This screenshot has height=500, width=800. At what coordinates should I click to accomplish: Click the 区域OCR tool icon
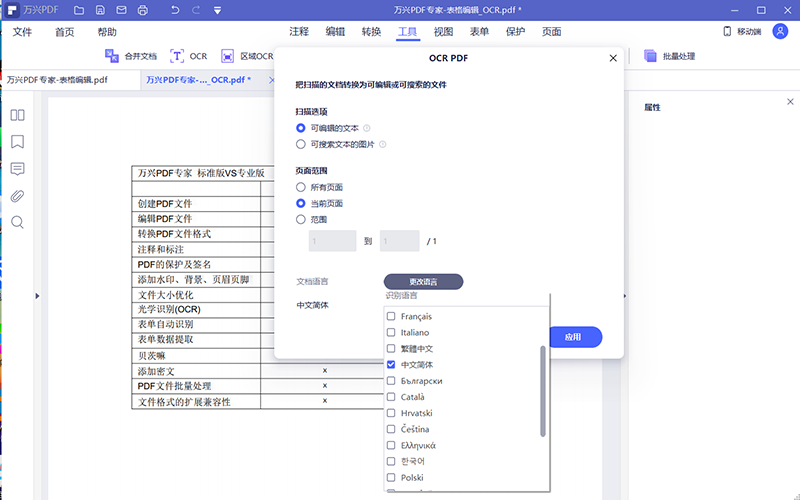pos(228,56)
